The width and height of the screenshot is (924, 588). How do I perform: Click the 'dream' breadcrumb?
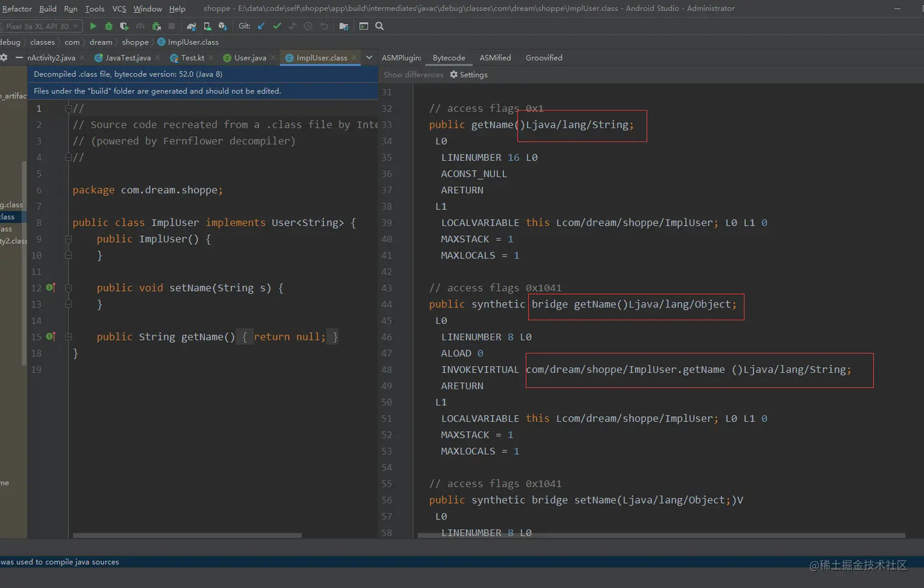[x=101, y=42]
